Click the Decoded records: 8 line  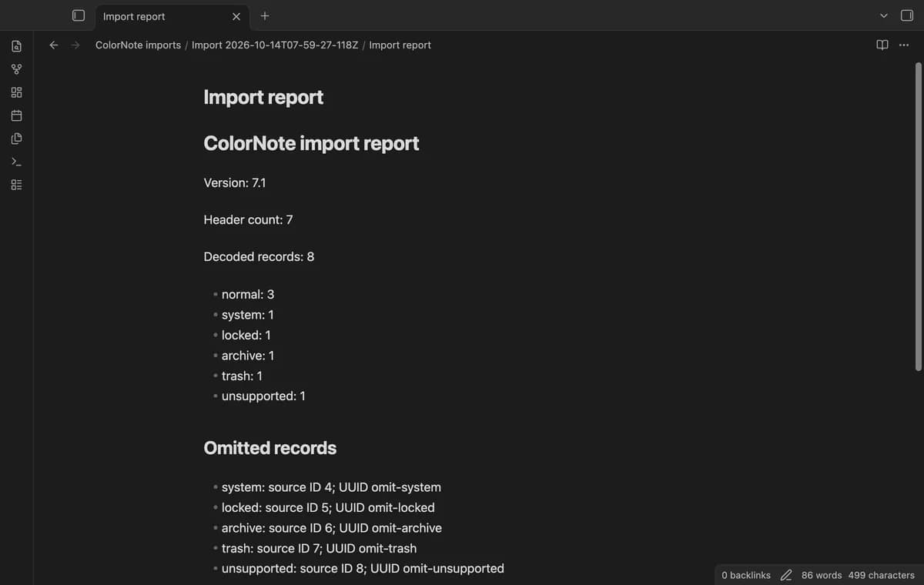259,256
